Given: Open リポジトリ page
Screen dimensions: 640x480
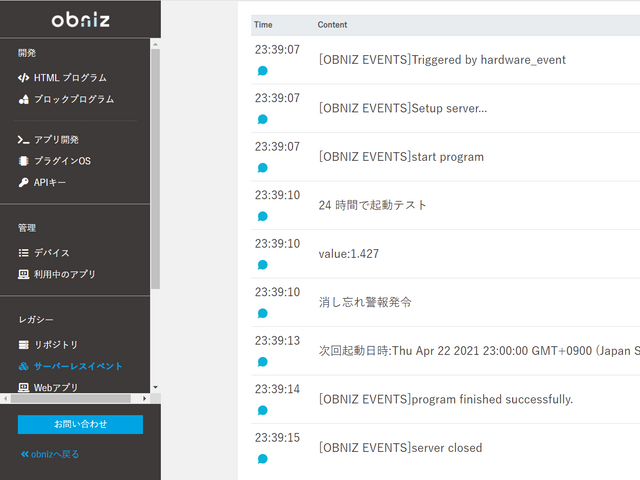Looking at the screenshot, I should coord(56,345).
